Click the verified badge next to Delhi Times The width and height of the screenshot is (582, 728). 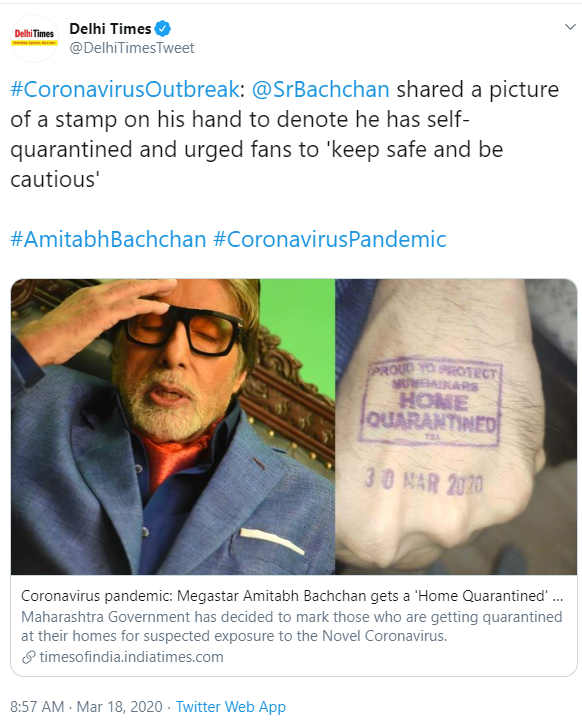(162, 29)
